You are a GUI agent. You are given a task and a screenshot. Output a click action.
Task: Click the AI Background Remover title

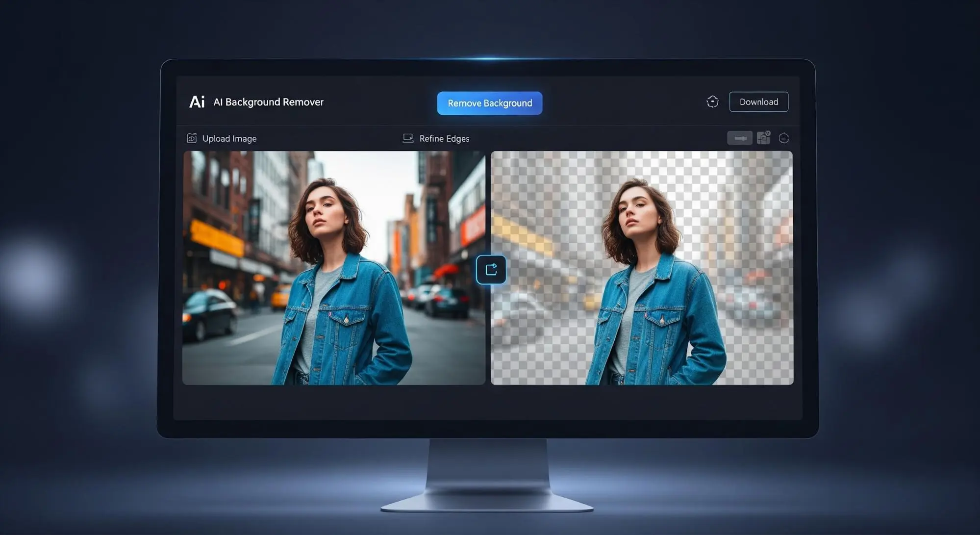coord(268,102)
